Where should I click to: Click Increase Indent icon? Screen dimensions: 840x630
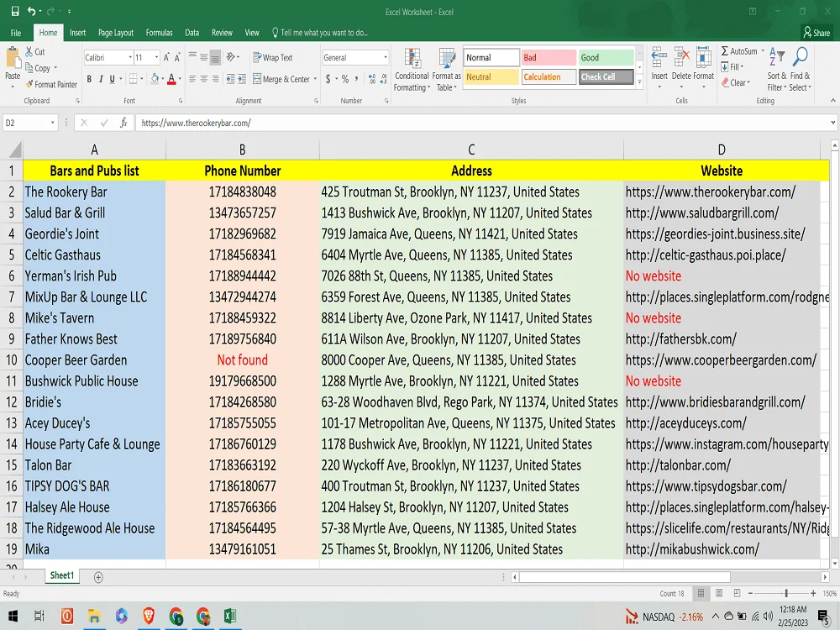242,79
